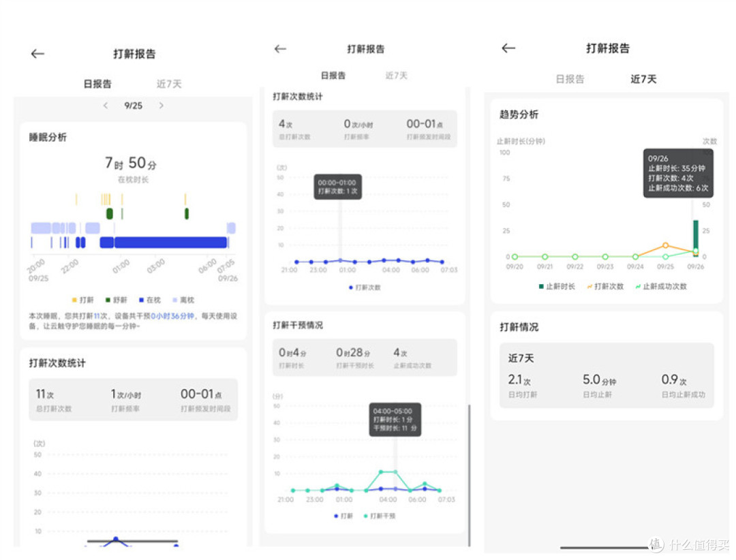
Task: Select the 09/20 data point in trend chart
Action: 515,257
